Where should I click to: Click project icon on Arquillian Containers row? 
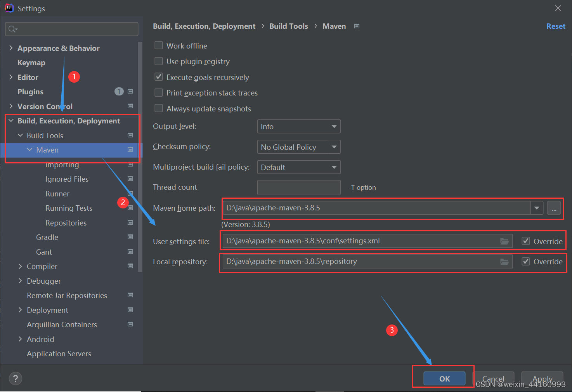tap(130, 324)
